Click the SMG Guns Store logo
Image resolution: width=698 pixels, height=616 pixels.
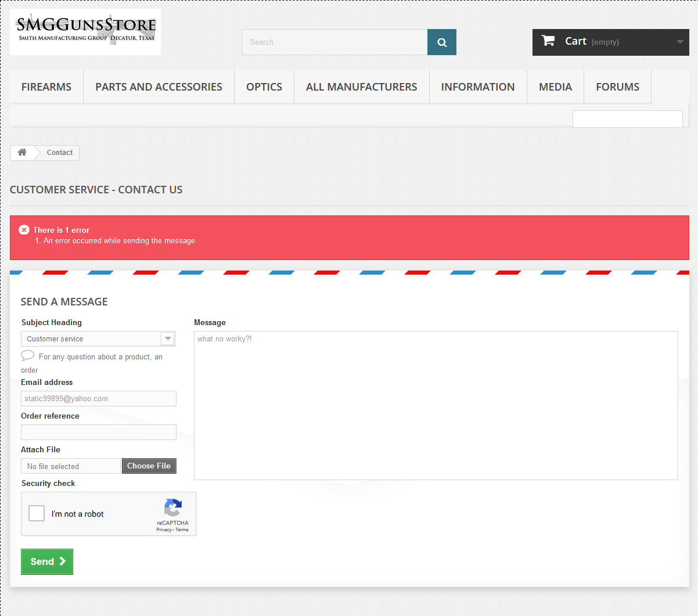(85, 32)
